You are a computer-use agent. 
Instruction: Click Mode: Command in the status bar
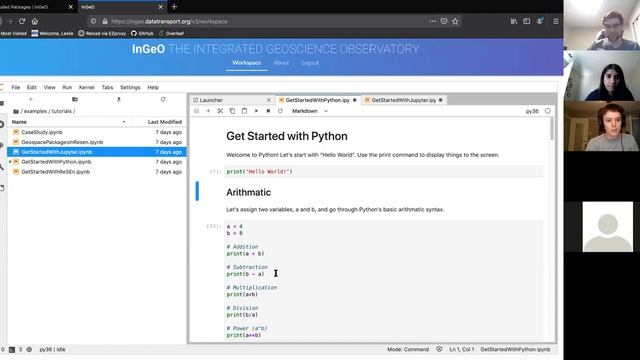[x=408, y=349]
